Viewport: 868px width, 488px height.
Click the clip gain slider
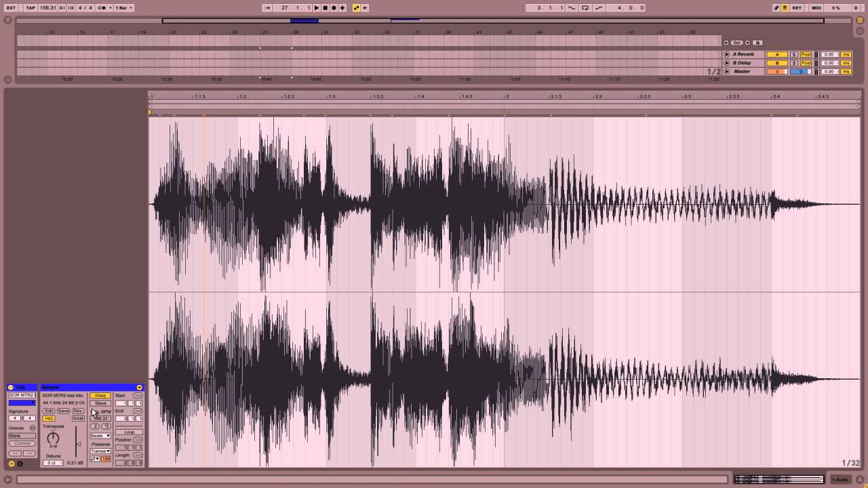click(x=79, y=445)
